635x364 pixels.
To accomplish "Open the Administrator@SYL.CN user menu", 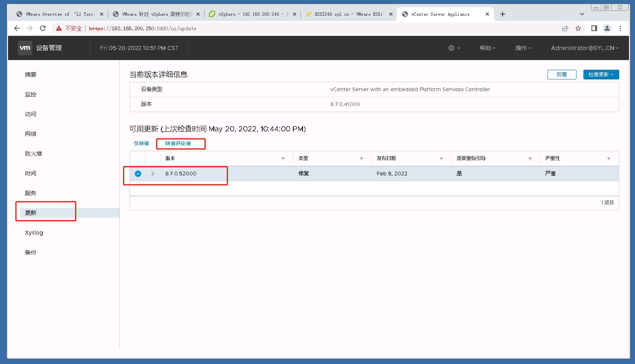I will pos(585,48).
